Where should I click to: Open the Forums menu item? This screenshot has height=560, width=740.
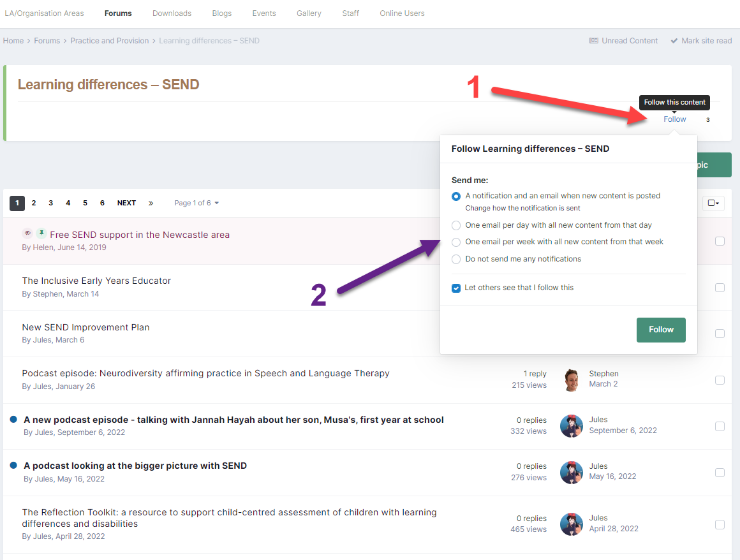pos(118,13)
